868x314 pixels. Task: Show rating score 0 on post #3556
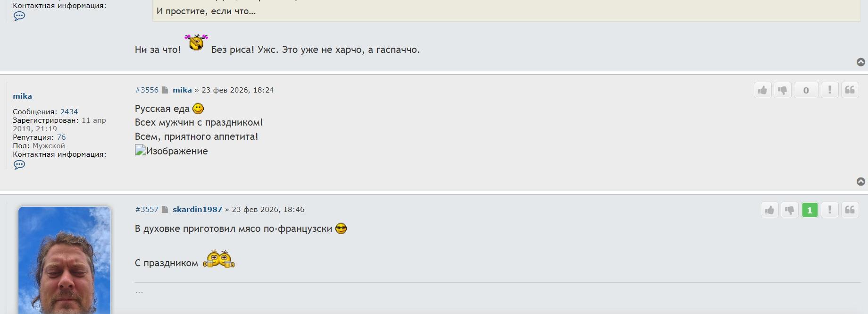point(806,90)
